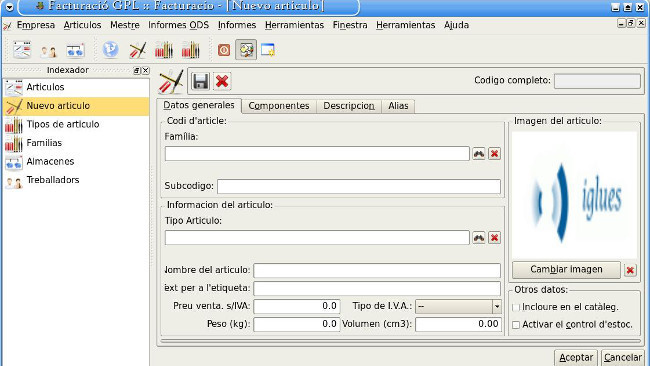
Task: Open the Tipo Articulo search binoculars icon
Action: (479, 238)
